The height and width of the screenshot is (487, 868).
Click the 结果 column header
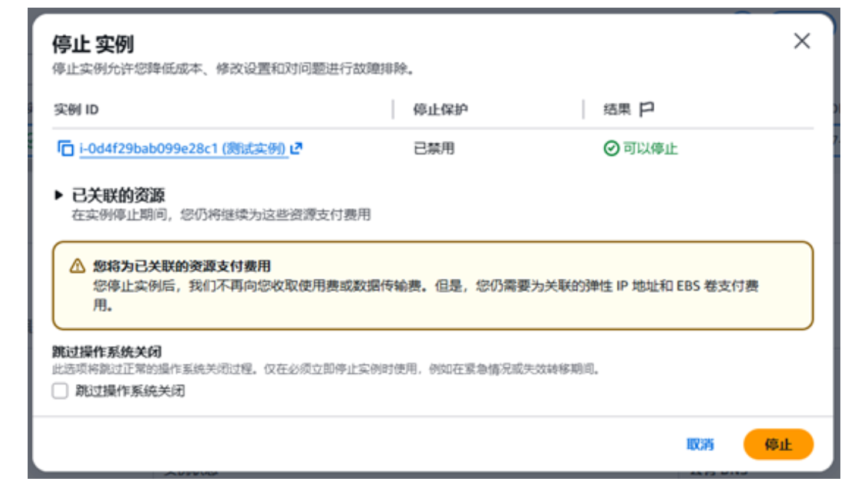click(x=617, y=110)
